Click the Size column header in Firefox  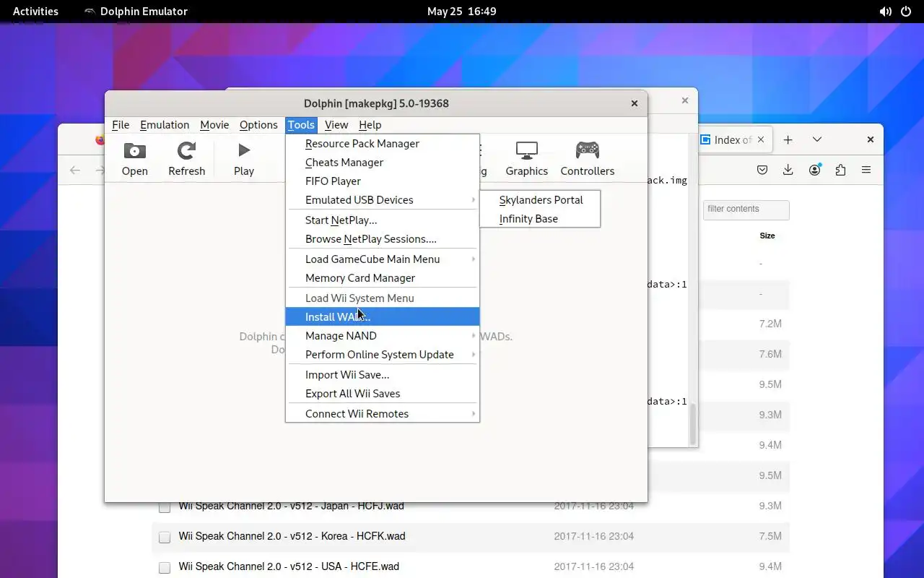point(767,236)
